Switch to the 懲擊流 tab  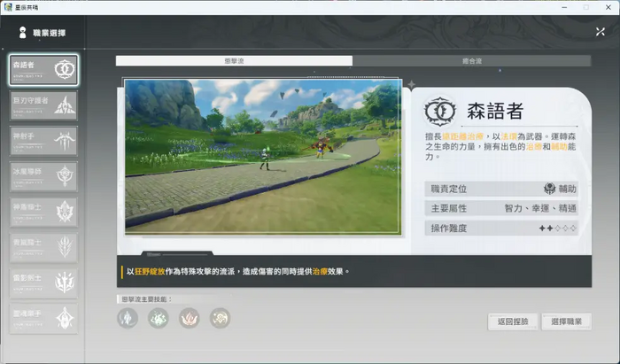[x=234, y=61]
